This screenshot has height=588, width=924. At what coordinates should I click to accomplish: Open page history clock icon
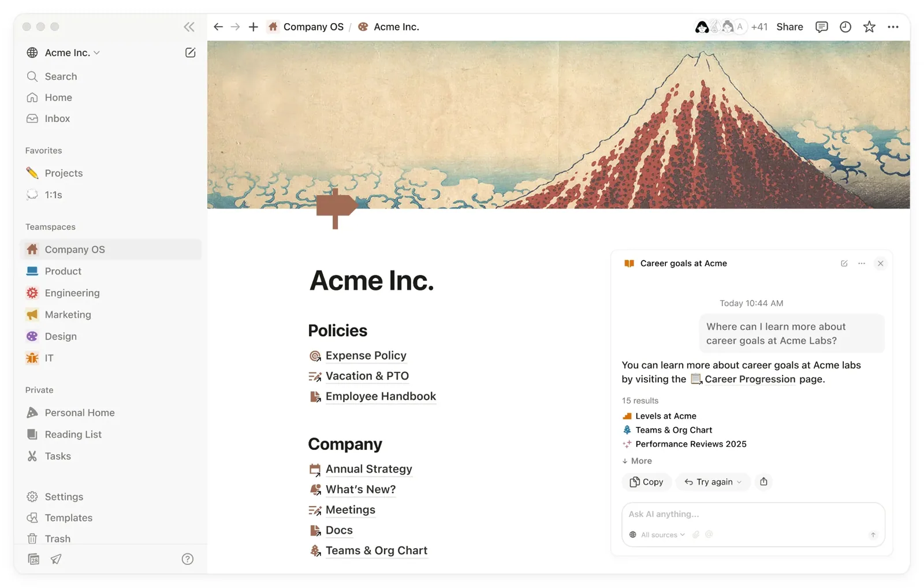coord(845,27)
